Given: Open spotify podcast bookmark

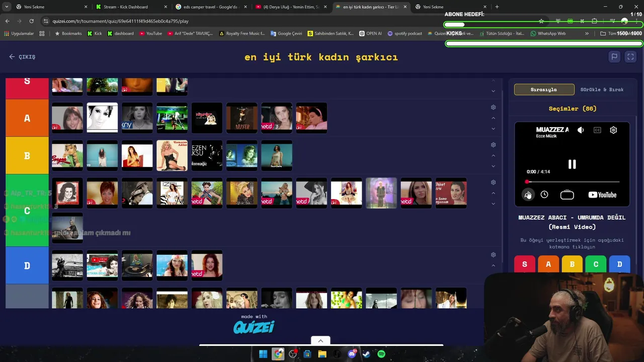Looking at the screenshot, I should 405,34.
